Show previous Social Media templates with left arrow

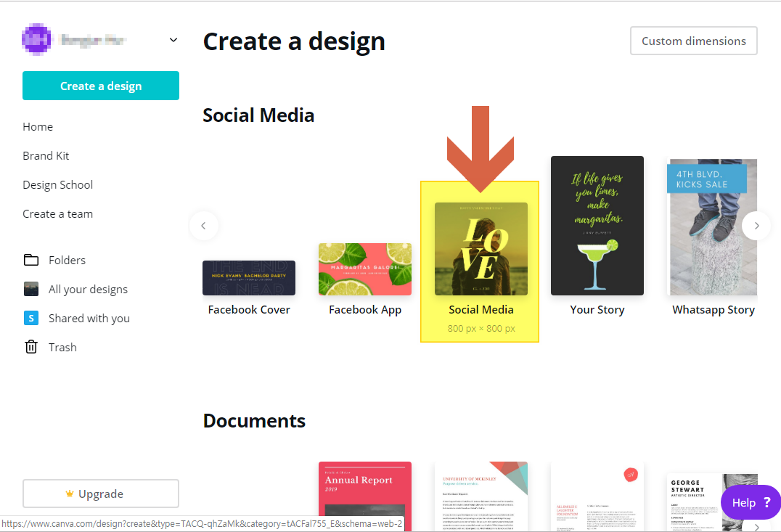tap(204, 226)
